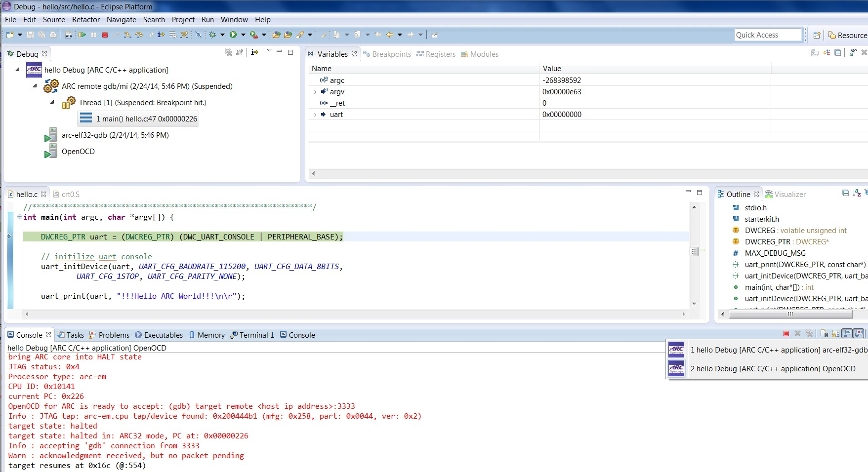Click the Build binary toolbar icon
The width and height of the screenshot is (868, 472).
[69, 35]
